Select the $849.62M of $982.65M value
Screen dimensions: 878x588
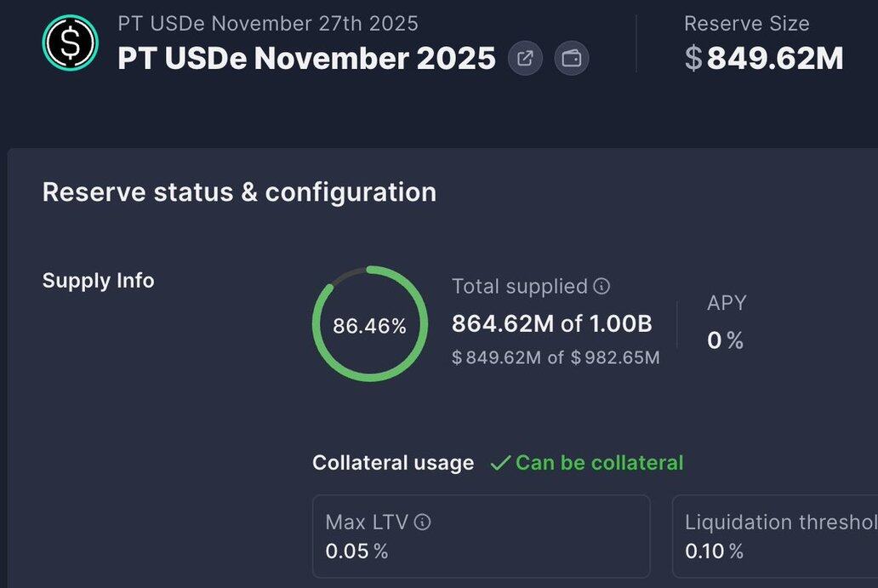click(556, 357)
